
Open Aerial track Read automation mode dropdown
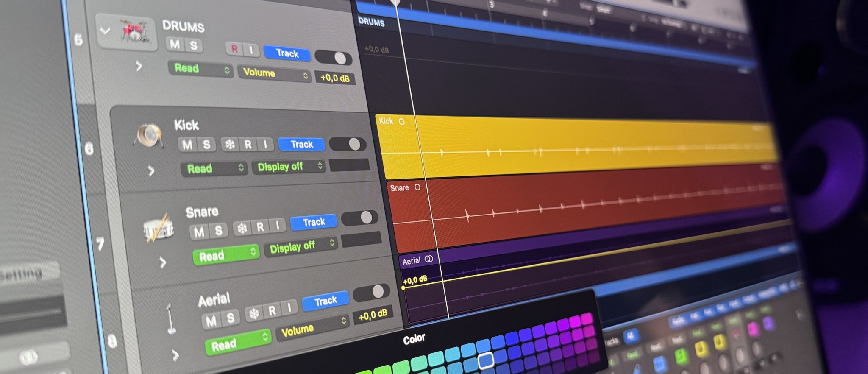point(238,342)
